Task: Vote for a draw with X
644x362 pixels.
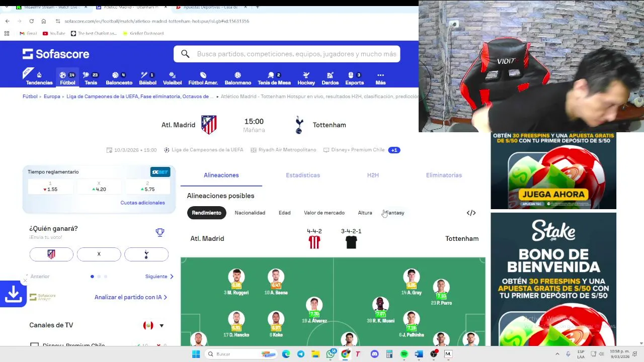Action: point(99,254)
